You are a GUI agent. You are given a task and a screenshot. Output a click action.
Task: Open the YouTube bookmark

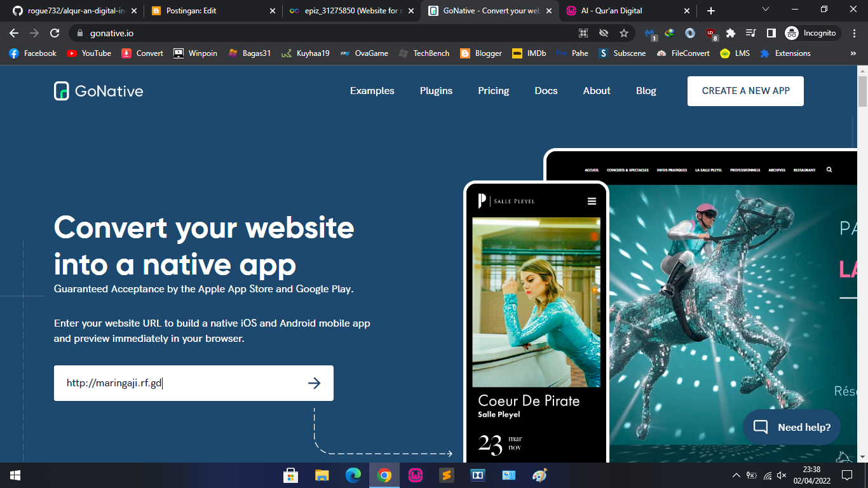pyautogui.click(x=89, y=53)
